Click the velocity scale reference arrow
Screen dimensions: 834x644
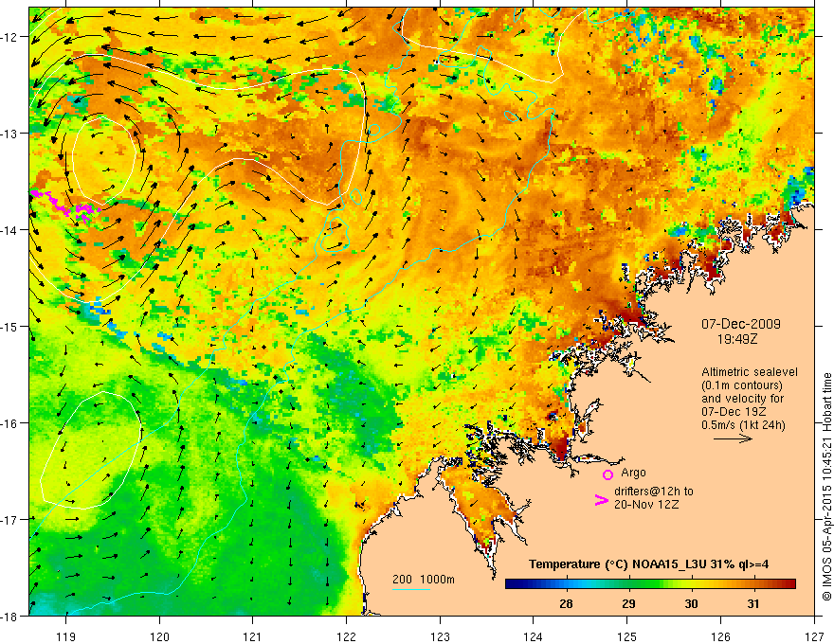[x=733, y=438]
